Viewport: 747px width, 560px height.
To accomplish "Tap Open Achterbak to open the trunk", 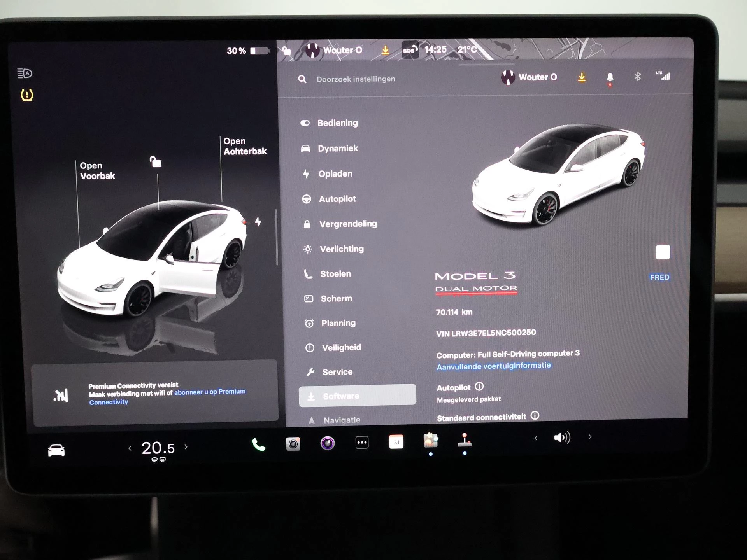I will 245,146.
